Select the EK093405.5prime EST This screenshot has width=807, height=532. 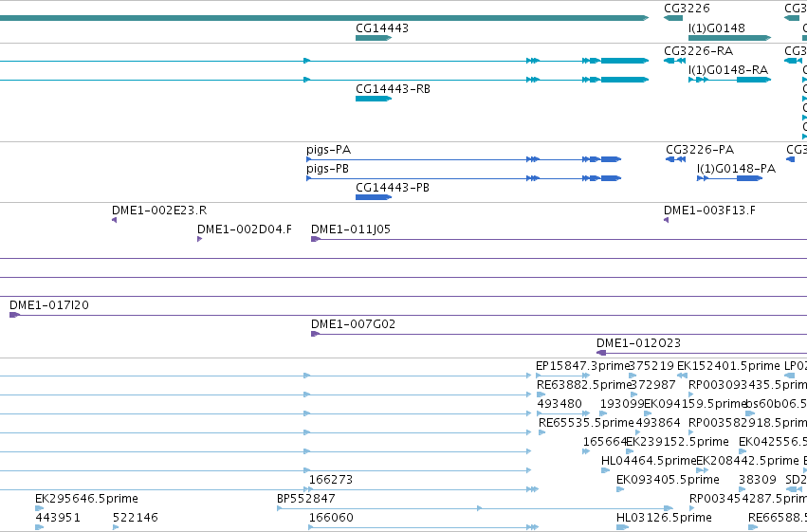coord(620,489)
